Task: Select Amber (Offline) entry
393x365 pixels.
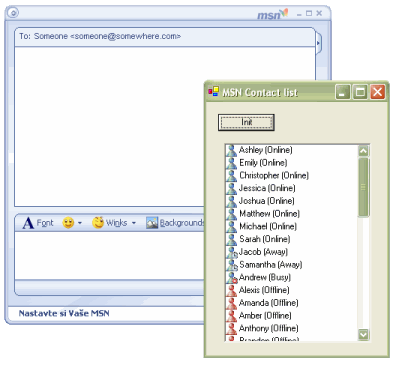Action: [x=265, y=315]
